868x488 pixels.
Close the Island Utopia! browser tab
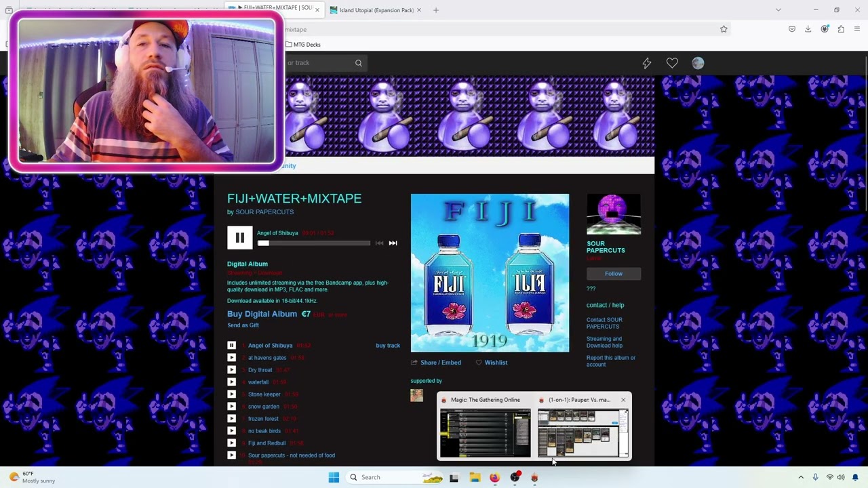pos(418,10)
